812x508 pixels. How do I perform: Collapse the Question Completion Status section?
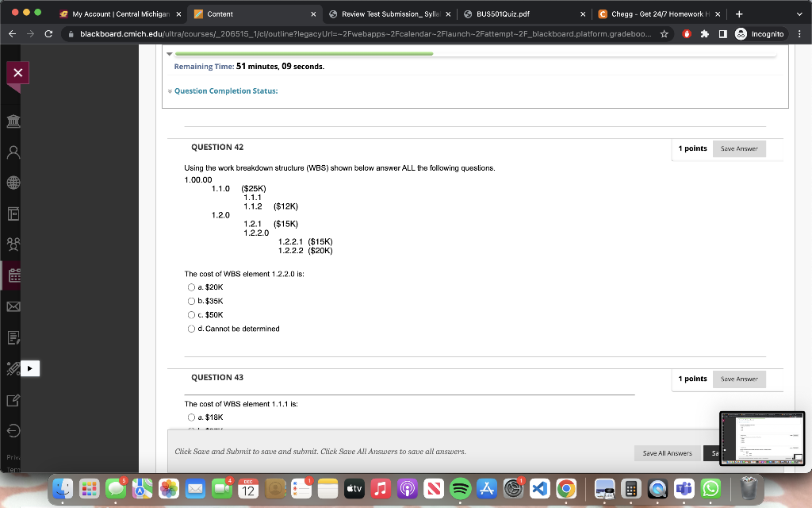click(x=170, y=90)
